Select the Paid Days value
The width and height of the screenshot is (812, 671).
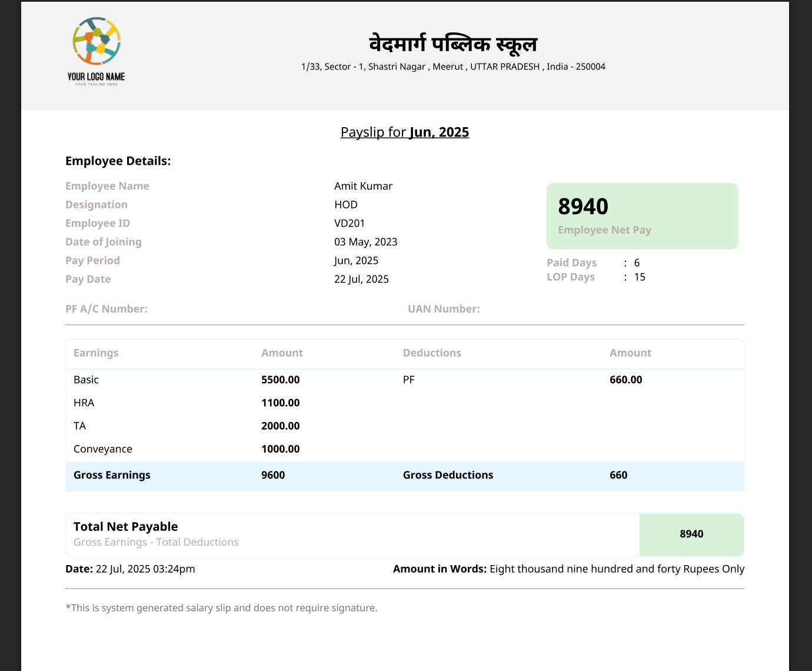(637, 262)
